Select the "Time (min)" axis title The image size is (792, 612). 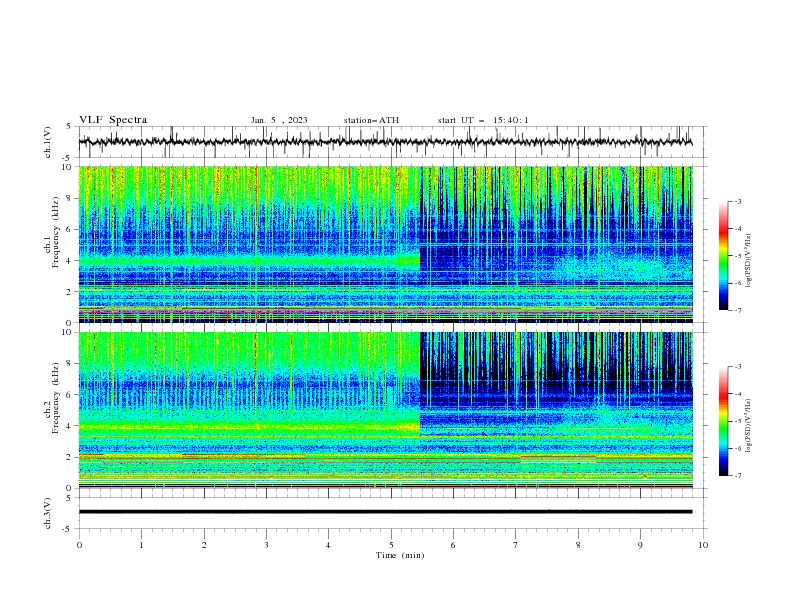click(400, 555)
